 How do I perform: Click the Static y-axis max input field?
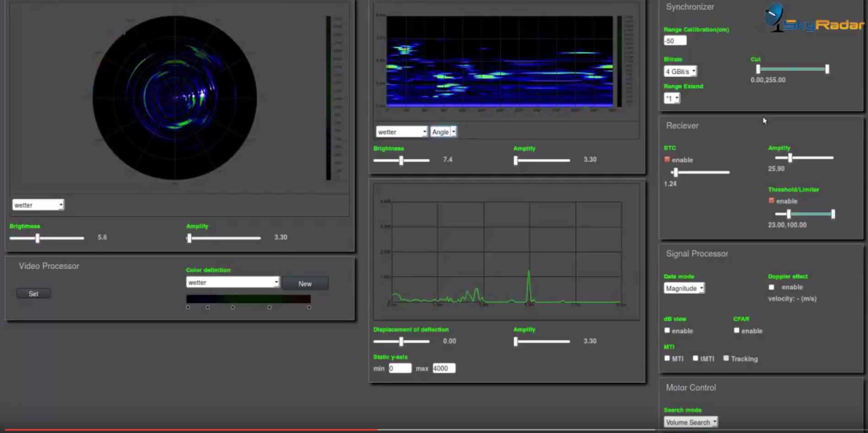click(x=443, y=369)
